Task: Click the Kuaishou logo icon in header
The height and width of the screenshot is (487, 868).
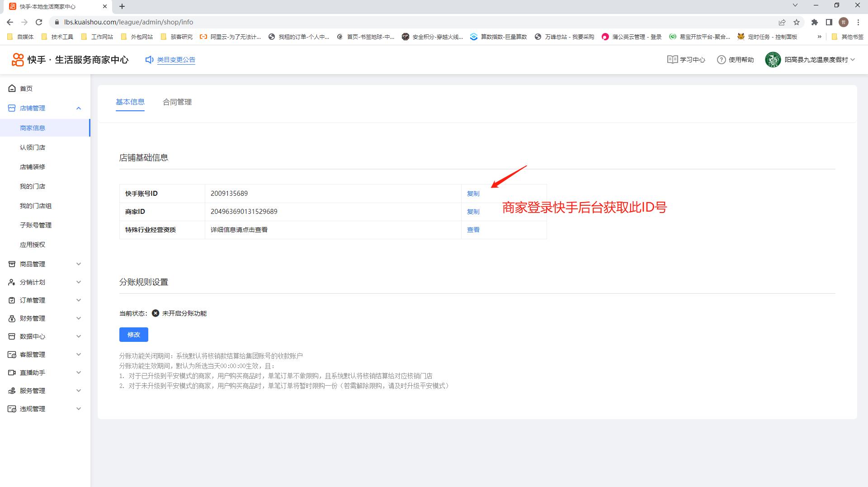Action: (x=18, y=60)
